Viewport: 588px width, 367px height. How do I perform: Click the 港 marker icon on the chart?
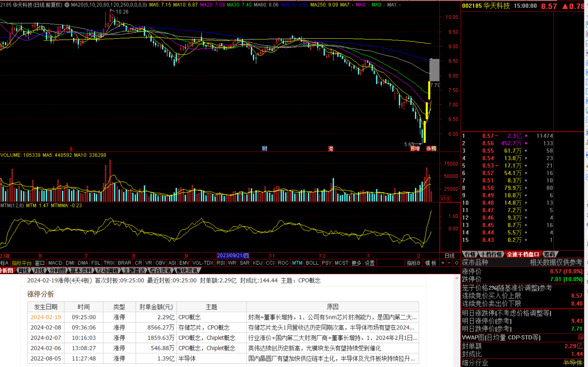[x=331, y=149]
